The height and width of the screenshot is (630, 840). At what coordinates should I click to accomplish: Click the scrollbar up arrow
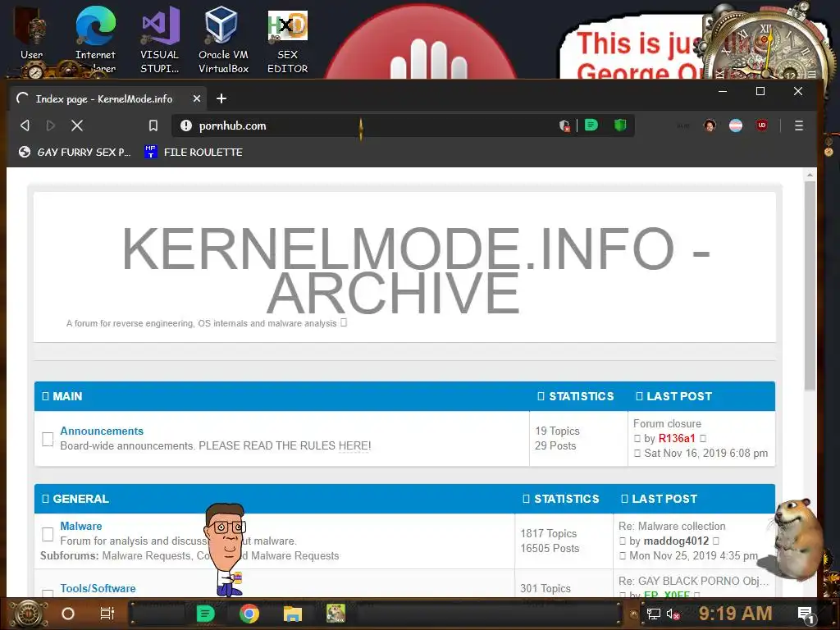coord(810,175)
